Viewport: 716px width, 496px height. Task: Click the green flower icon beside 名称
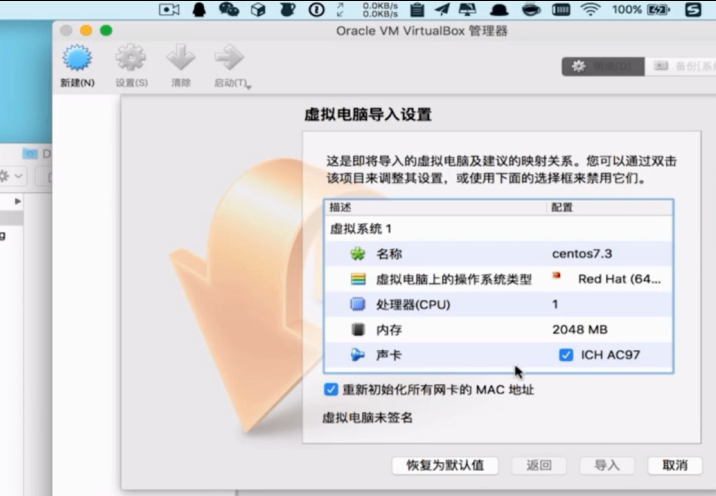point(358,253)
